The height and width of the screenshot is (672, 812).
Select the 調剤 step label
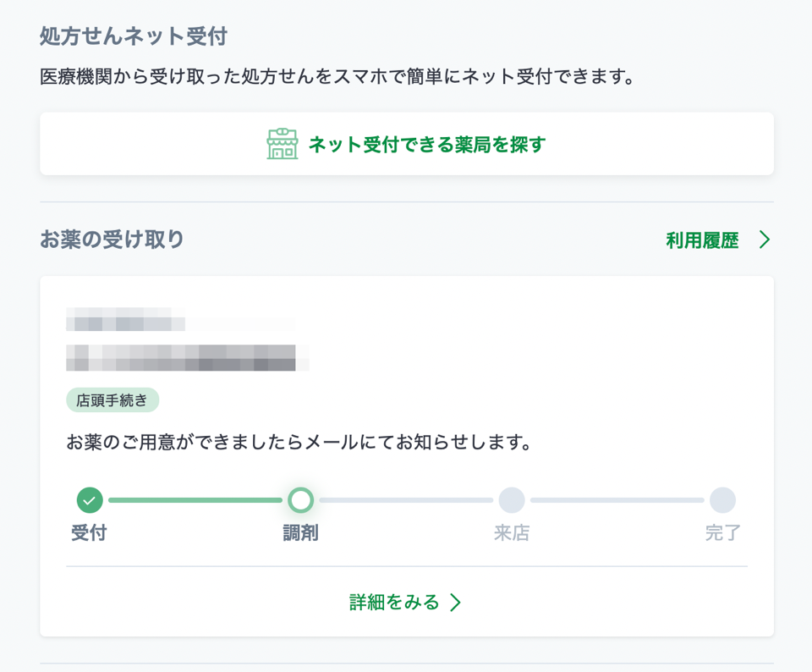302,533
